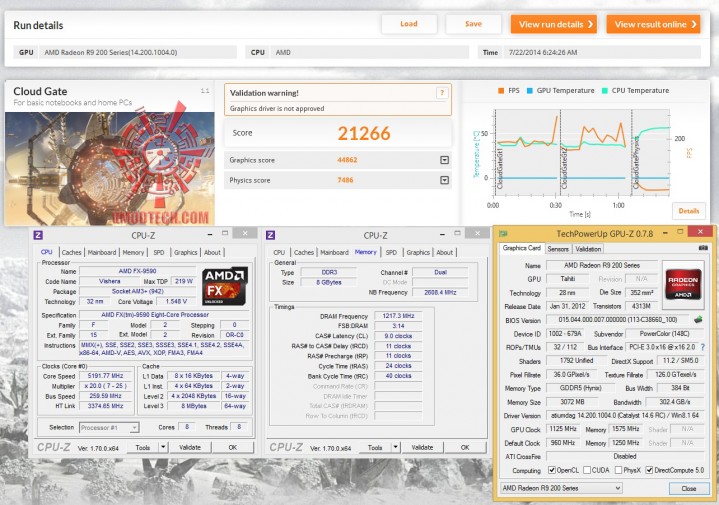Open Tools dropdown arrow in CPU-Z CPU window

163,447
